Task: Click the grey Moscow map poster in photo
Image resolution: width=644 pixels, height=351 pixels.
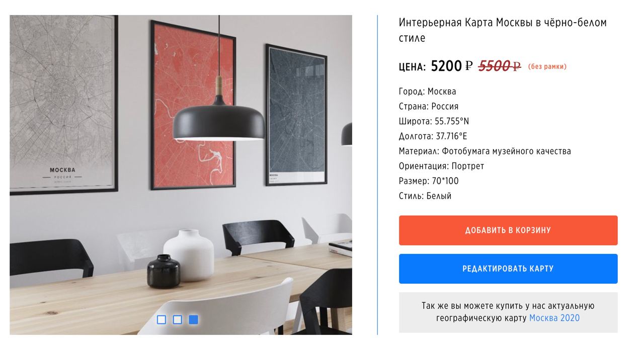Action: pos(63,103)
